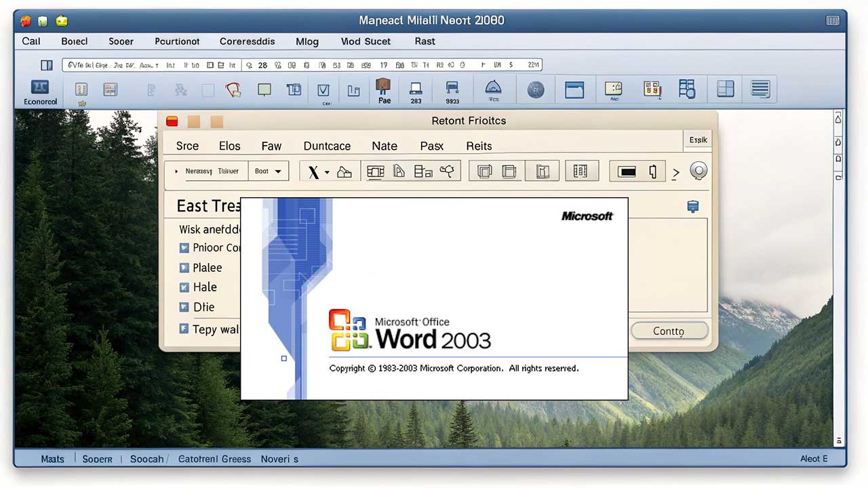This screenshot has height=488, width=868.
Task: Open the Boot dropdown in dialog toolbar
Action: 269,171
